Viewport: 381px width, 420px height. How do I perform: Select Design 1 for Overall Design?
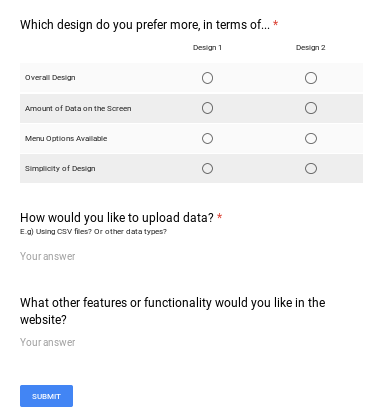tap(207, 78)
